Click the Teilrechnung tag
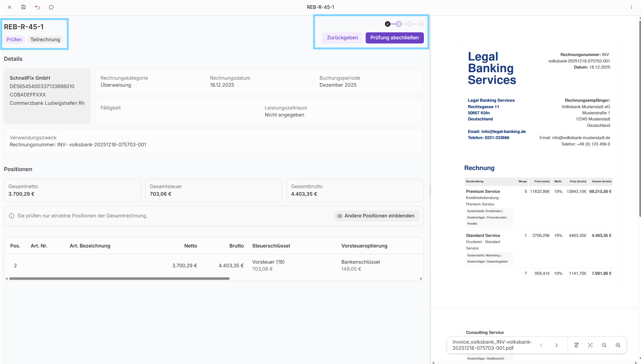This screenshot has height=364, width=641. (x=45, y=40)
